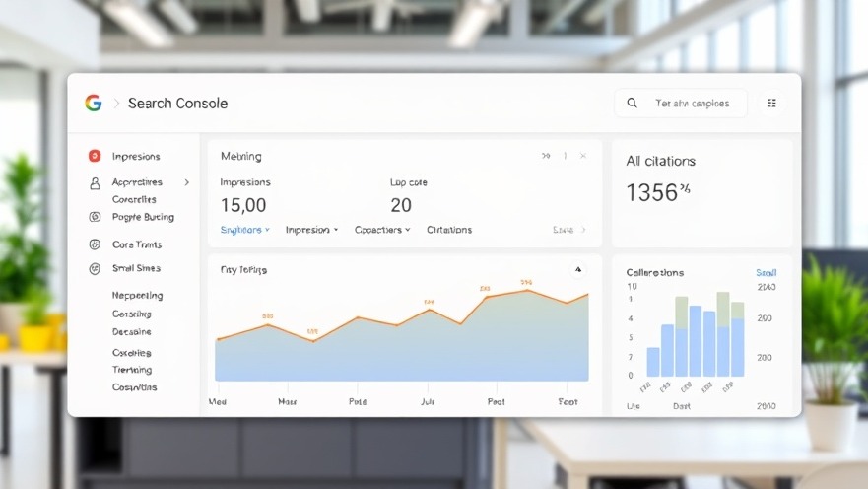Click the Google G logo

(x=94, y=103)
